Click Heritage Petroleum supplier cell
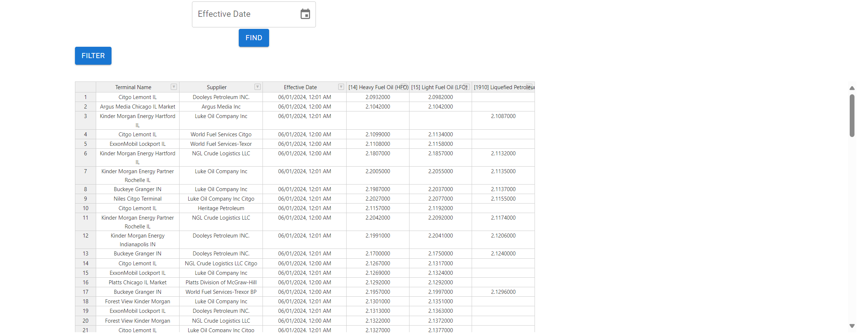868x334 pixels. tap(221, 208)
